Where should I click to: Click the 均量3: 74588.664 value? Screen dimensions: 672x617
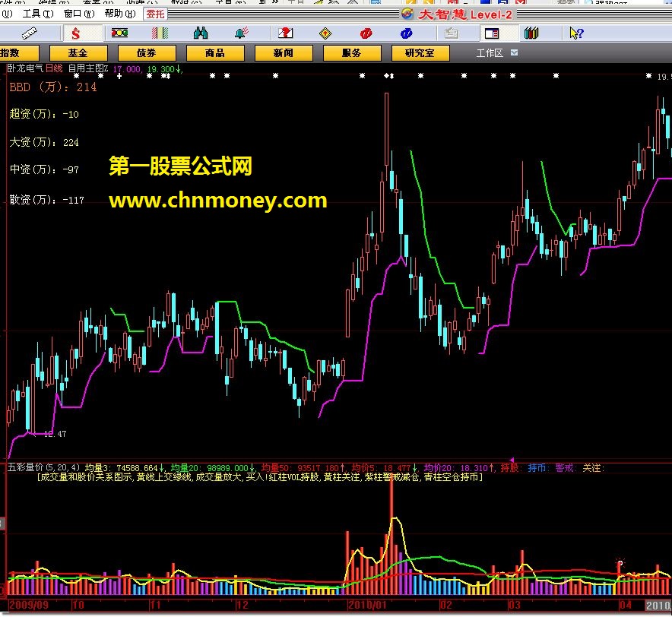pos(124,468)
